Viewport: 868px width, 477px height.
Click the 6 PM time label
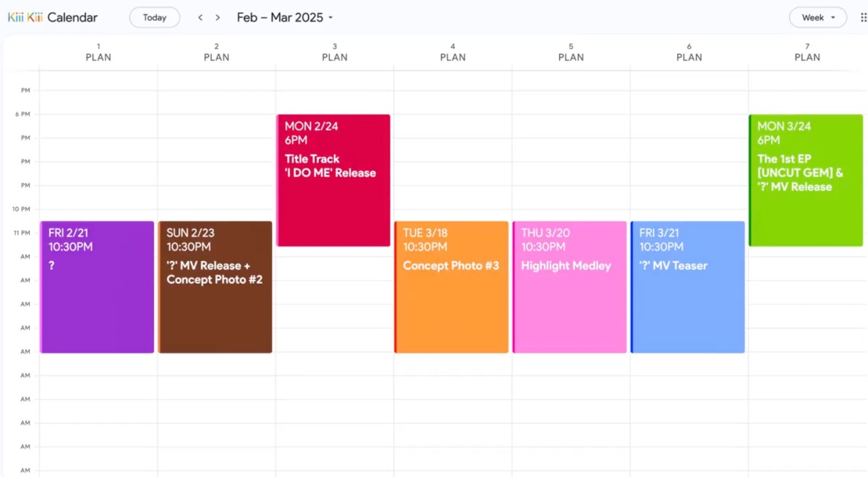[x=22, y=114]
